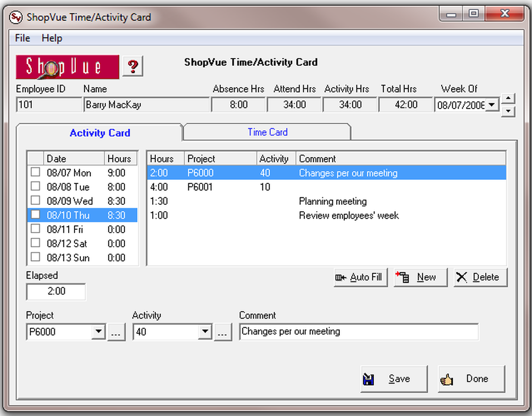Click the Date column header

74,159
